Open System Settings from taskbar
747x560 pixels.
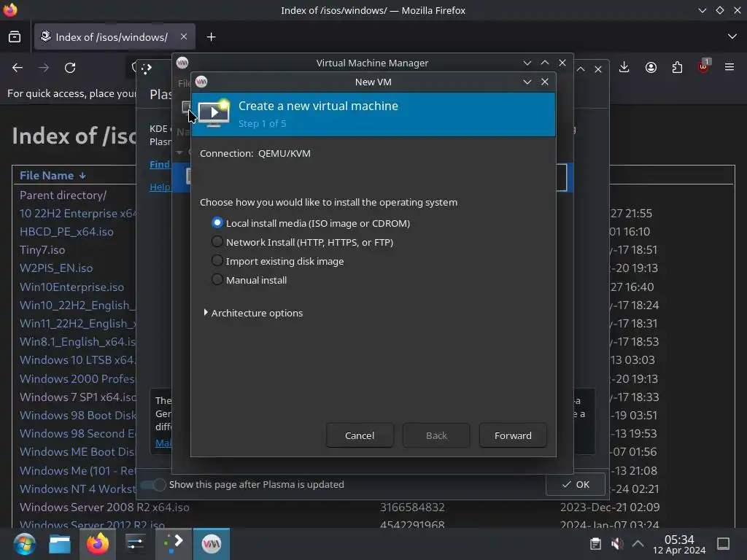[x=135, y=544]
